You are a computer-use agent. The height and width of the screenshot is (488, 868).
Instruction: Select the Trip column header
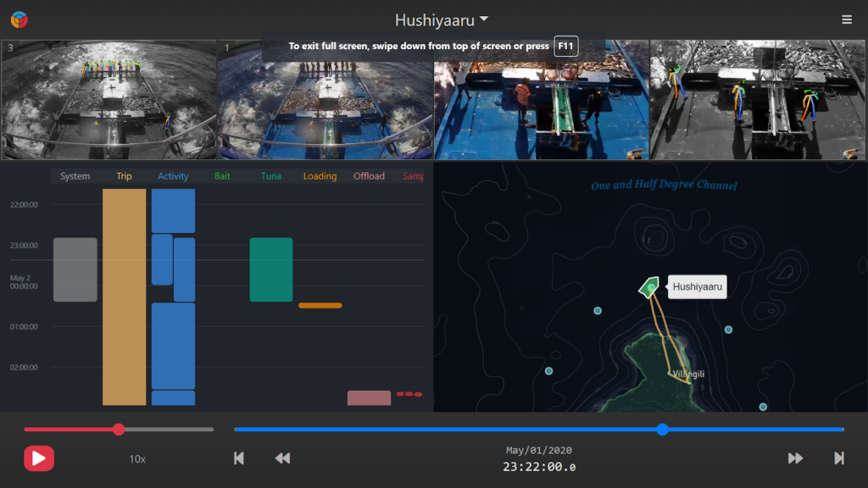pyautogui.click(x=124, y=176)
